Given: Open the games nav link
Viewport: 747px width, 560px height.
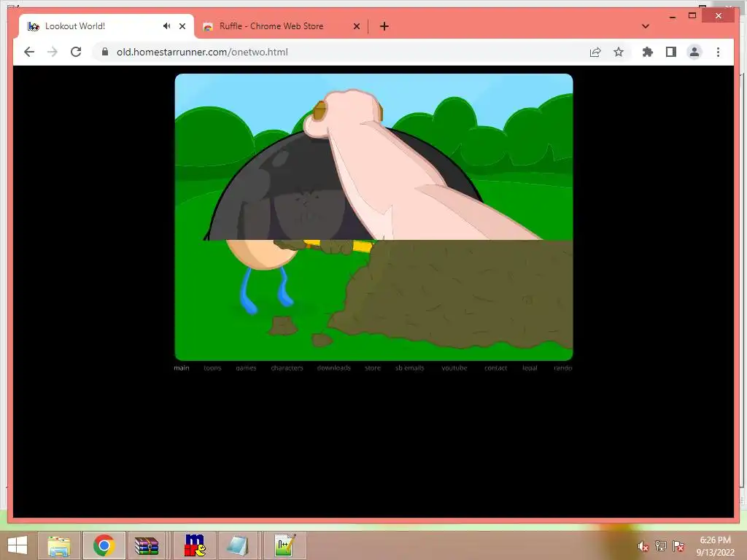Looking at the screenshot, I should pyautogui.click(x=246, y=367).
